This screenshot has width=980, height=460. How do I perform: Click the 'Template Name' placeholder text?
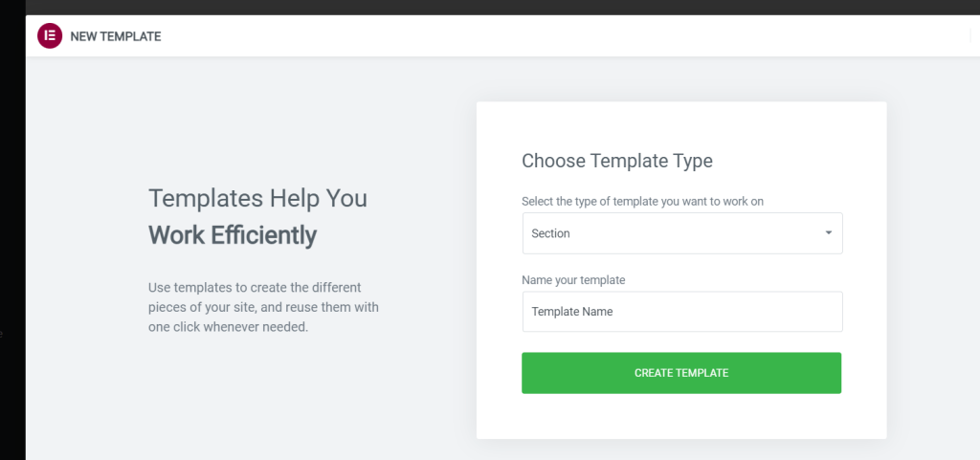pyautogui.click(x=572, y=312)
